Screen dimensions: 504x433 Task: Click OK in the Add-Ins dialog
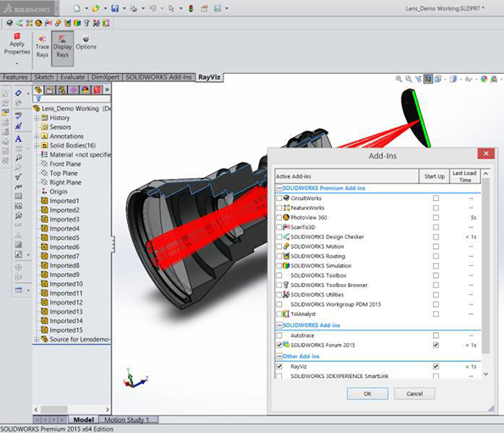[x=368, y=394]
